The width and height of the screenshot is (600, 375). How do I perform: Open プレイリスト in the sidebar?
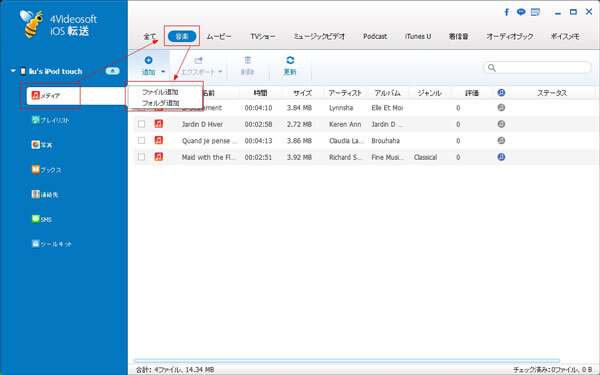[51, 120]
